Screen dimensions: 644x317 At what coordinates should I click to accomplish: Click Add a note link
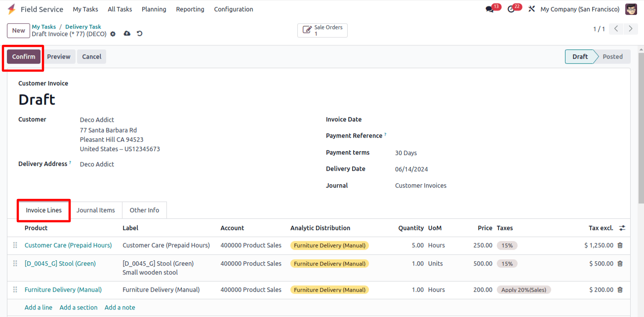[120, 308]
